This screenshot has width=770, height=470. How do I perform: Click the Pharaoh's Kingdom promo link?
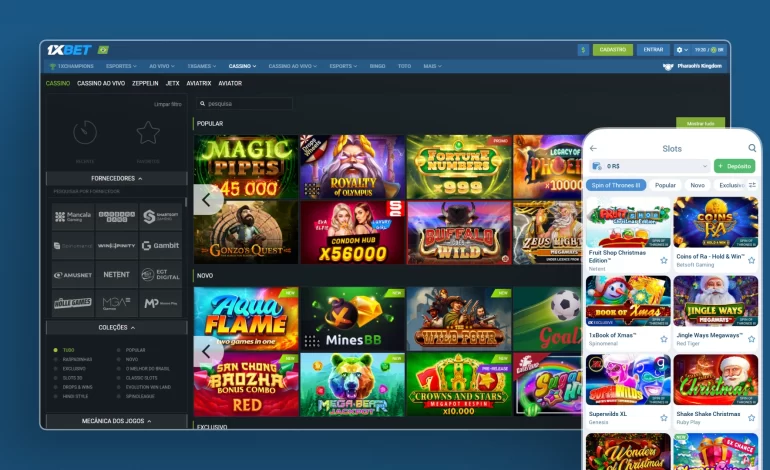tap(692, 66)
